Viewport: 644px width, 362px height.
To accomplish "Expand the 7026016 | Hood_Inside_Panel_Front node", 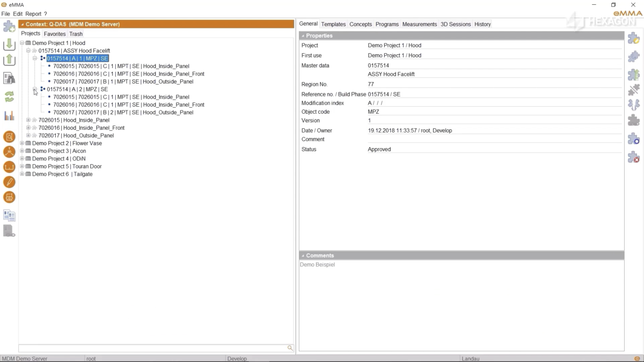I will click(28, 128).
